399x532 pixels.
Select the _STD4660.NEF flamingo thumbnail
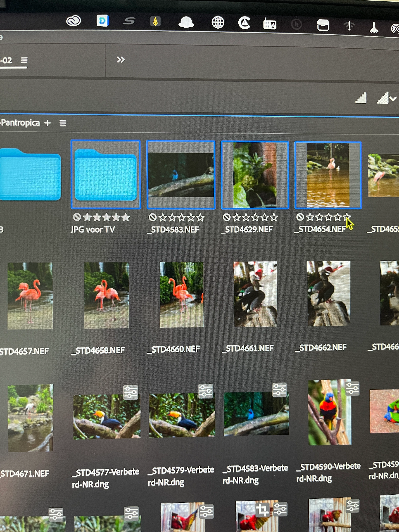coord(182,295)
